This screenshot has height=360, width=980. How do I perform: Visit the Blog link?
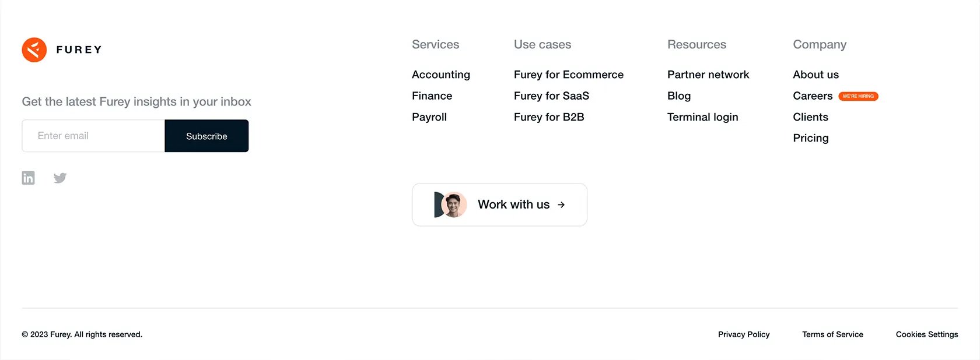679,96
